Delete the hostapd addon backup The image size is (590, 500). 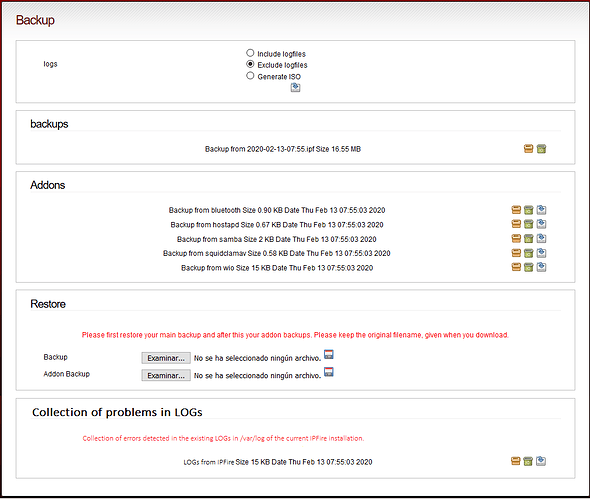click(529, 224)
